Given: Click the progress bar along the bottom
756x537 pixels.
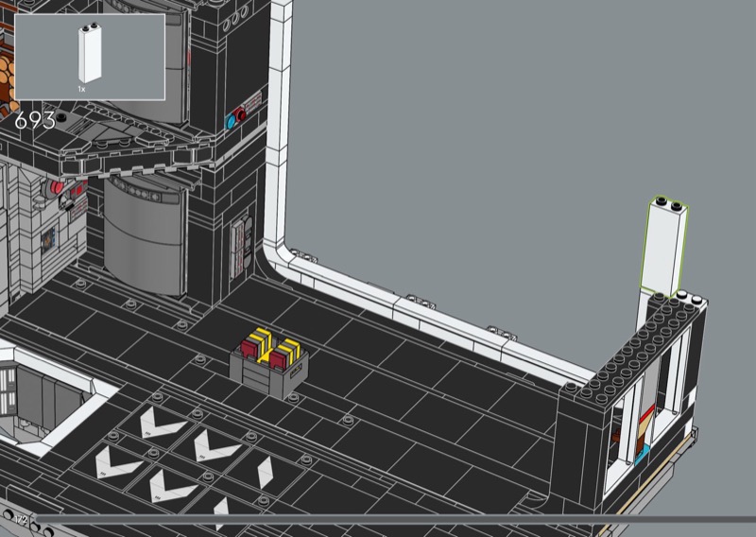Looking at the screenshot, I should pos(378,519).
